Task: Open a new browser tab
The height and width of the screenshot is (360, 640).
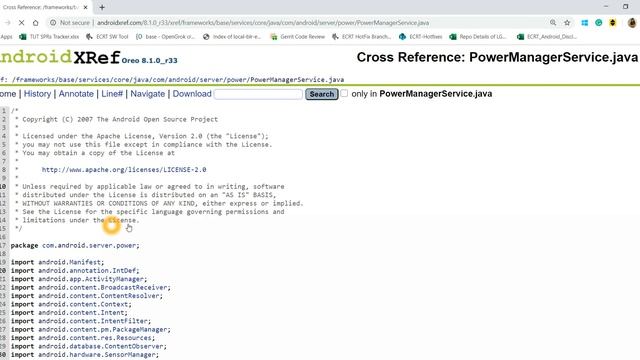Action: [x=102, y=7]
